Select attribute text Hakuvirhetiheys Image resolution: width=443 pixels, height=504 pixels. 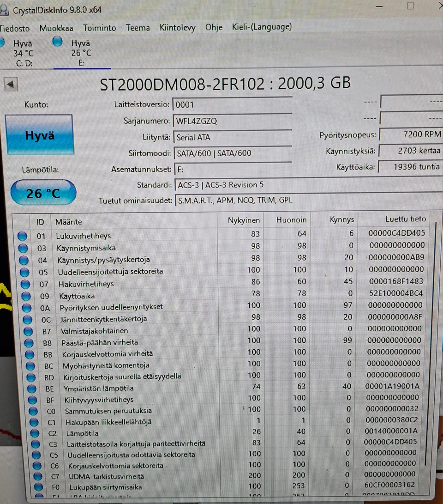[86, 284]
